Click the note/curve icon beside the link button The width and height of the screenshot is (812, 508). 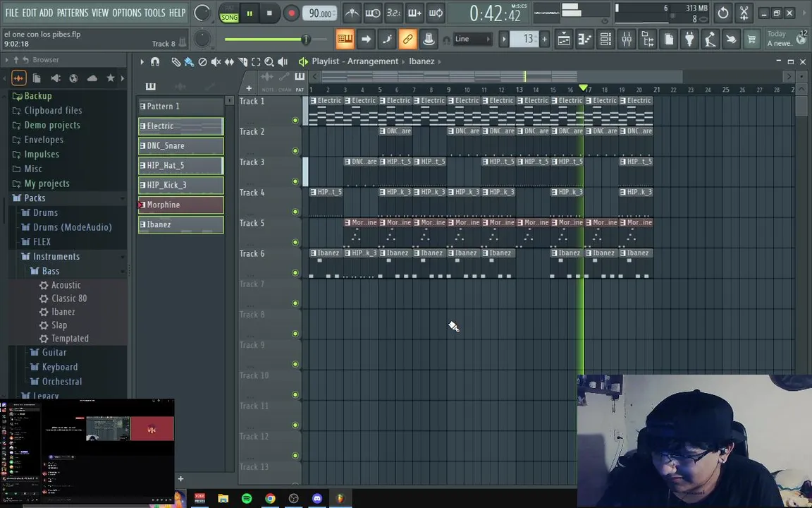[x=387, y=39]
